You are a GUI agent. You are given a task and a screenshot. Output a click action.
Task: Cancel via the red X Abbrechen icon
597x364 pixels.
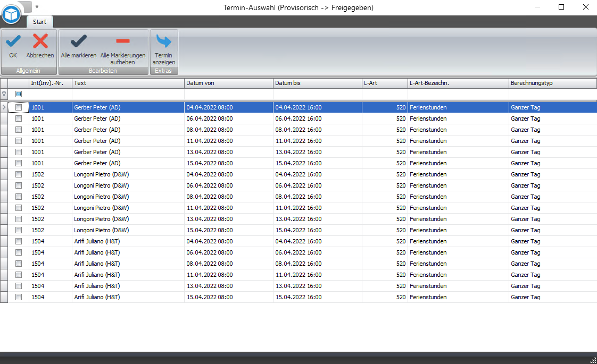(40, 42)
